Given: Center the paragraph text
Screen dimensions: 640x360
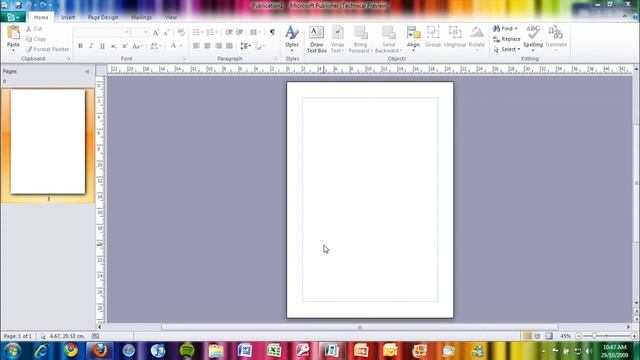Looking at the screenshot, I should coord(207,46).
